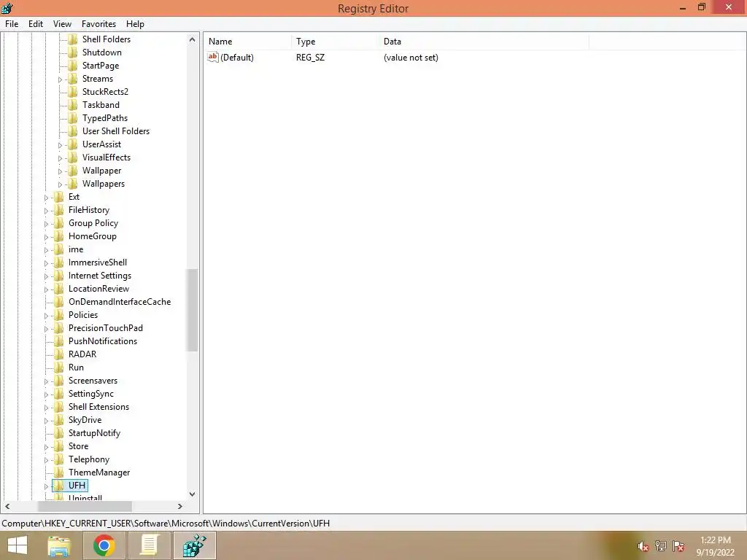This screenshot has width=747, height=560.
Task: Open the File menu
Action: [x=12, y=24]
